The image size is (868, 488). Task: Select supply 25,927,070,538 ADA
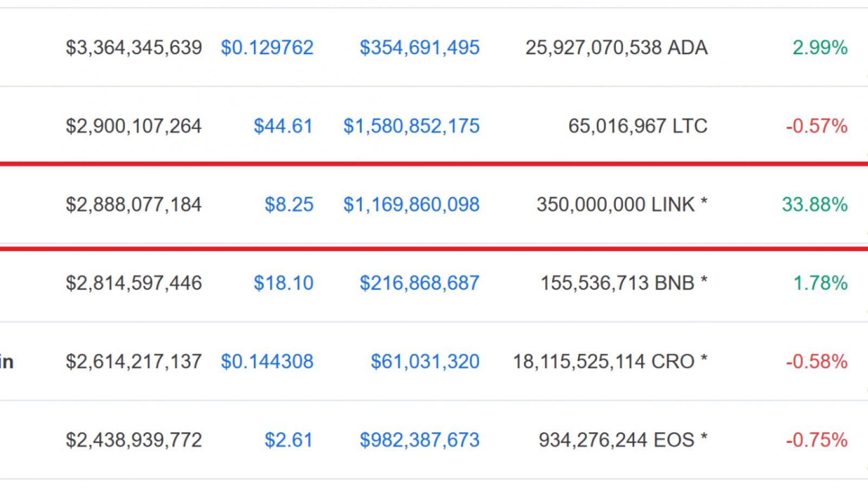(616, 48)
